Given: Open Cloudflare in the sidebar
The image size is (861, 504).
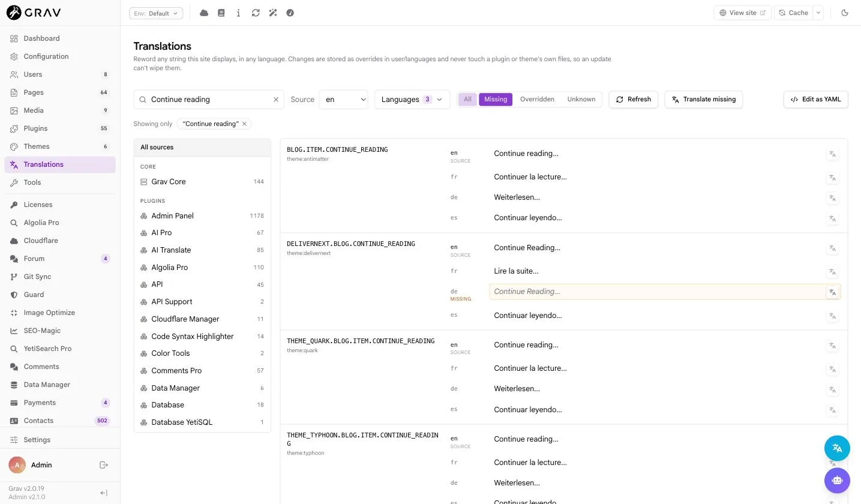Looking at the screenshot, I should pyautogui.click(x=60, y=241).
